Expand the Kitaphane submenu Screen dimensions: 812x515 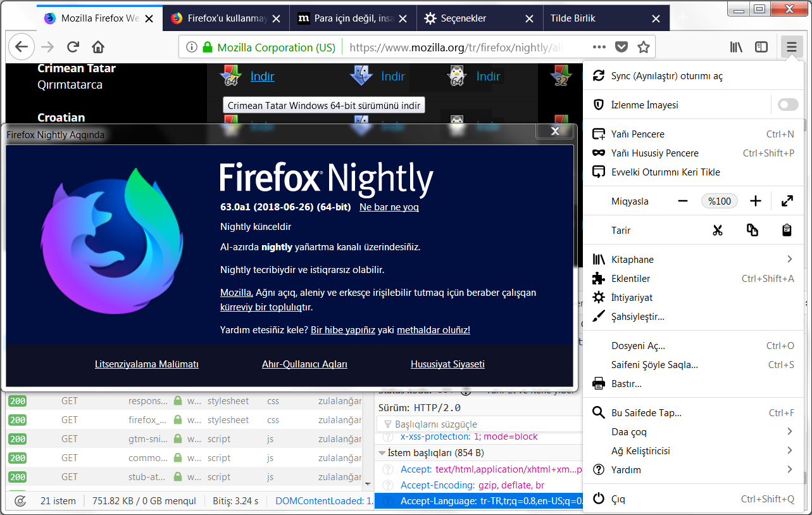point(789,259)
